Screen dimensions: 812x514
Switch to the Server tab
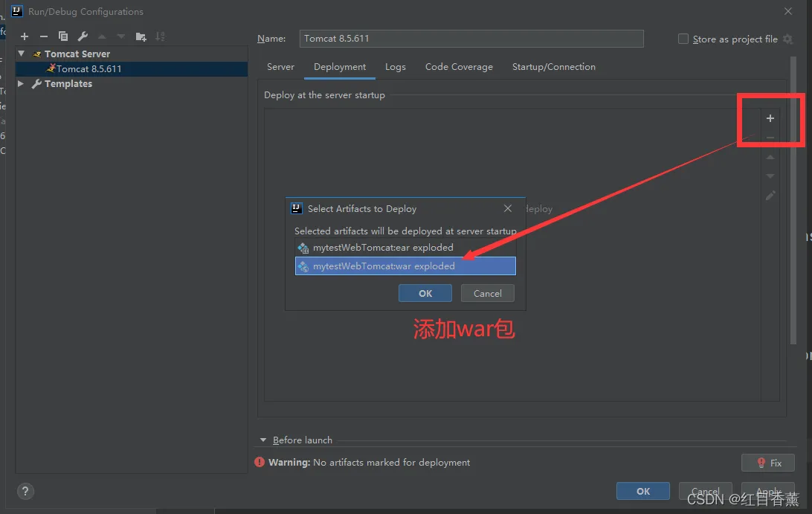coord(280,67)
